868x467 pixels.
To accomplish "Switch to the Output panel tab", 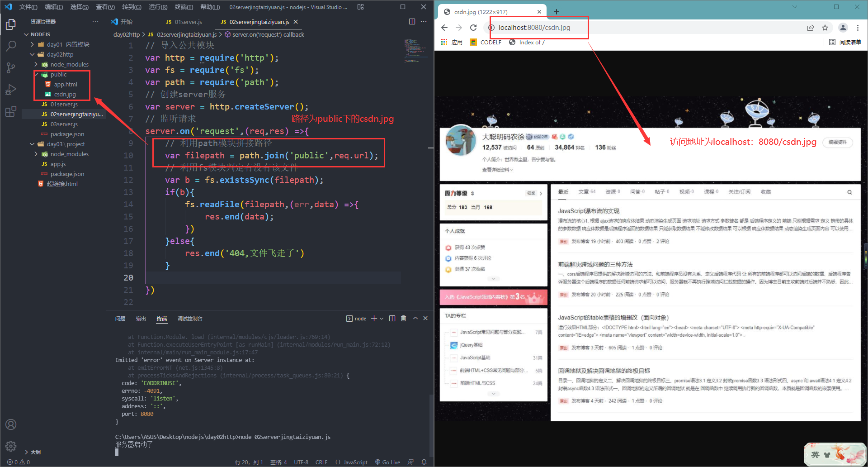I will pos(141,319).
